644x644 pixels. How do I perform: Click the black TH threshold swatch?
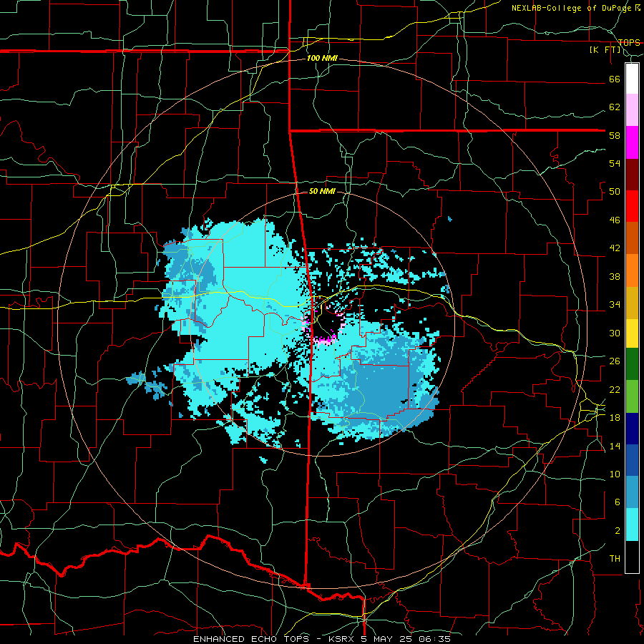[x=632, y=557]
